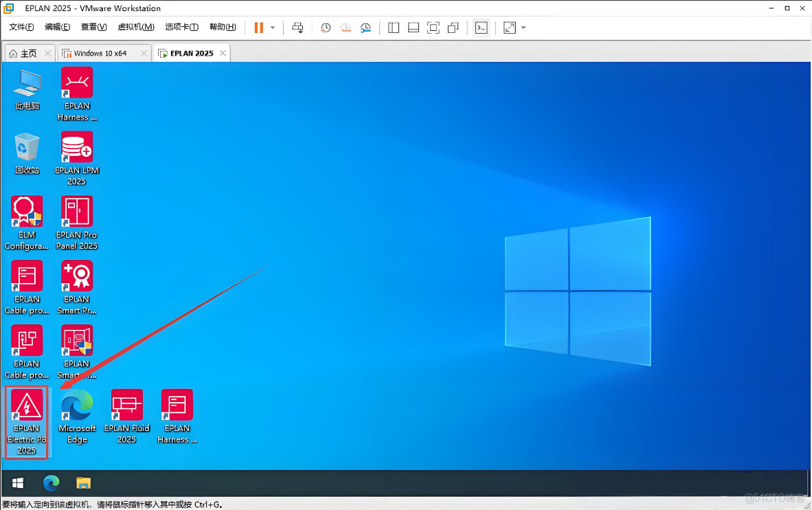Open EPLAN LPM 2025
This screenshot has height=510, width=812.
[76, 146]
